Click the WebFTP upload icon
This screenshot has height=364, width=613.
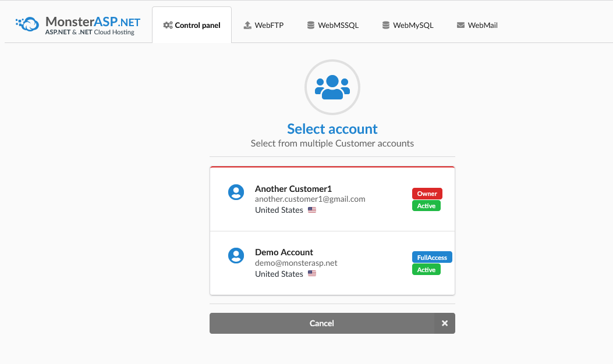247,25
